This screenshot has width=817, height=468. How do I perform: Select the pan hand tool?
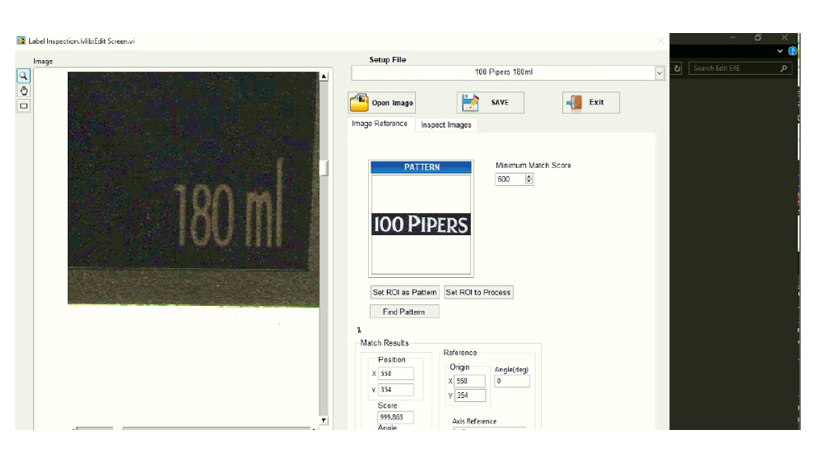[x=24, y=91]
